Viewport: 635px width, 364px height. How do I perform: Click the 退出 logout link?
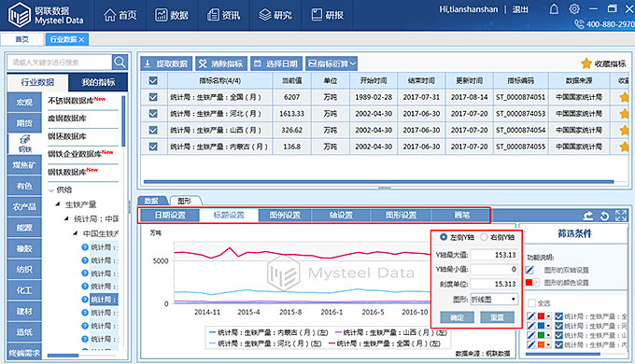[520, 9]
